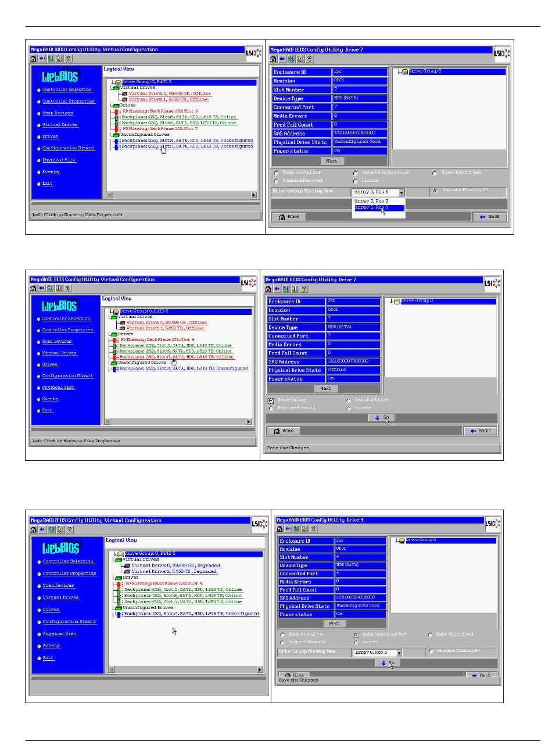552x756 pixels.
Task: Select Prepare Removal radio in Drive 7 Unconfigured Good window
Action: (x=276, y=181)
